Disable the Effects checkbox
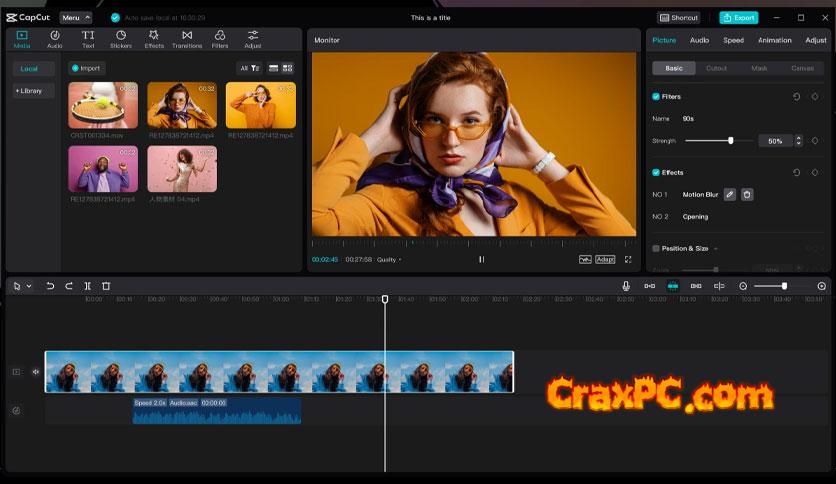This screenshot has height=484, width=836. (656, 173)
